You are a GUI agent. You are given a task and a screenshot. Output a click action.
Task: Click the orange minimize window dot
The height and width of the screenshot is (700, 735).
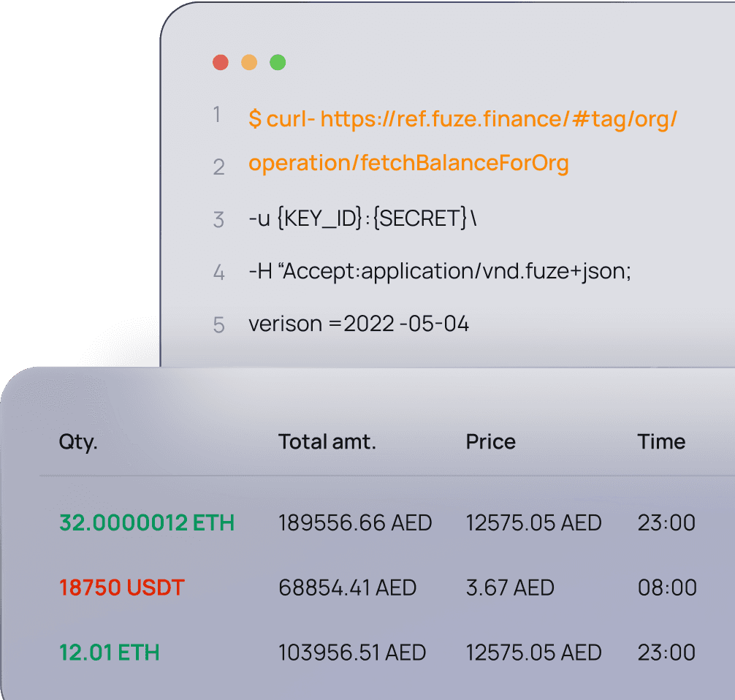(x=249, y=63)
